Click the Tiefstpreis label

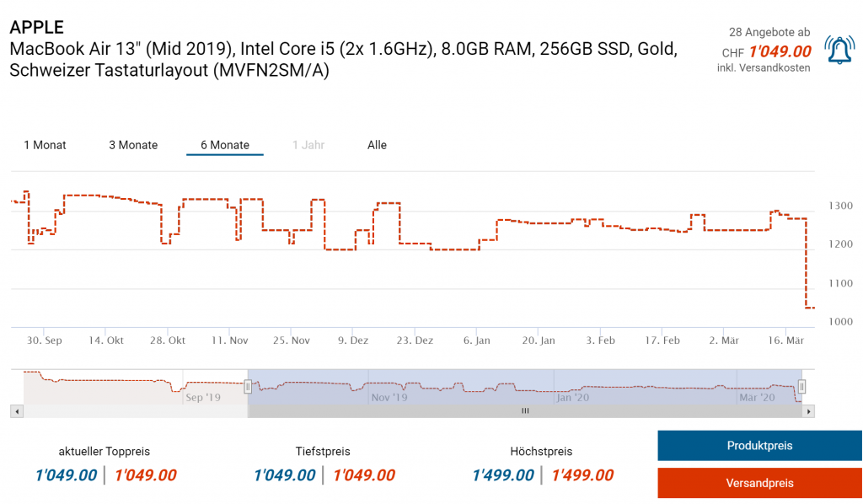pos(323,452)
